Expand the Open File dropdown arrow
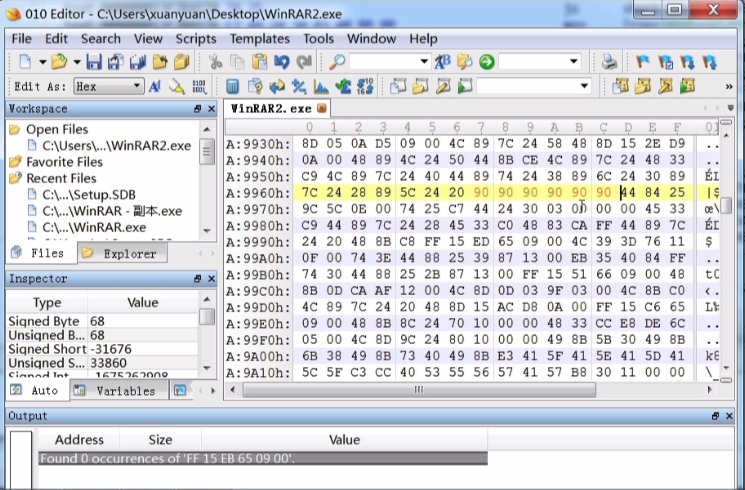 [x=77, y=62]
